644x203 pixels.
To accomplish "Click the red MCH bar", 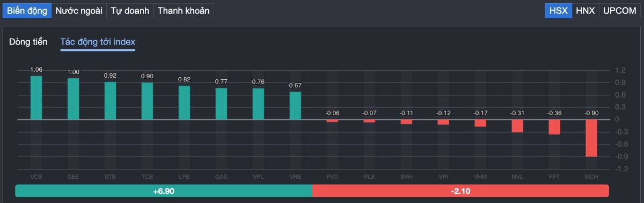I will click(x=591, y=138).
